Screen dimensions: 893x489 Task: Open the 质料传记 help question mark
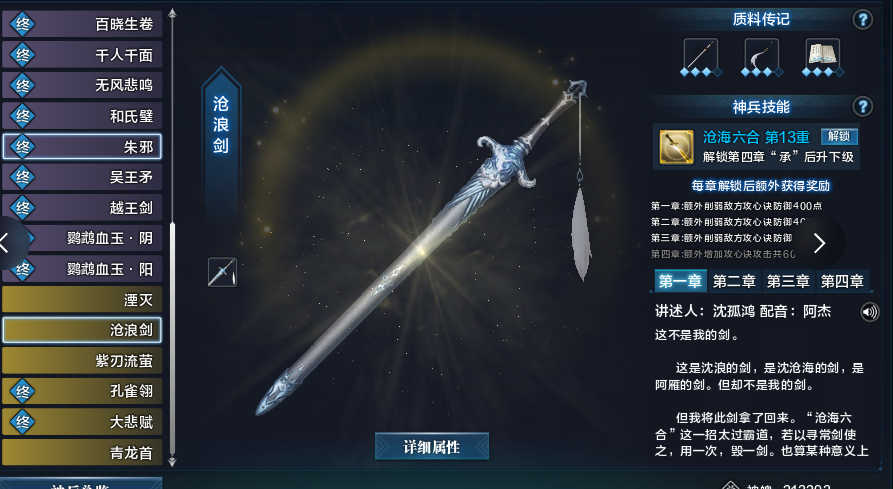click(x=863, y=20)
